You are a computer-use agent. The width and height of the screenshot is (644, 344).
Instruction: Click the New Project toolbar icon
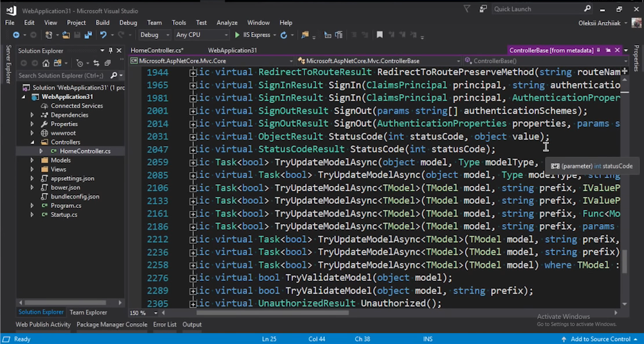[49, 35]
